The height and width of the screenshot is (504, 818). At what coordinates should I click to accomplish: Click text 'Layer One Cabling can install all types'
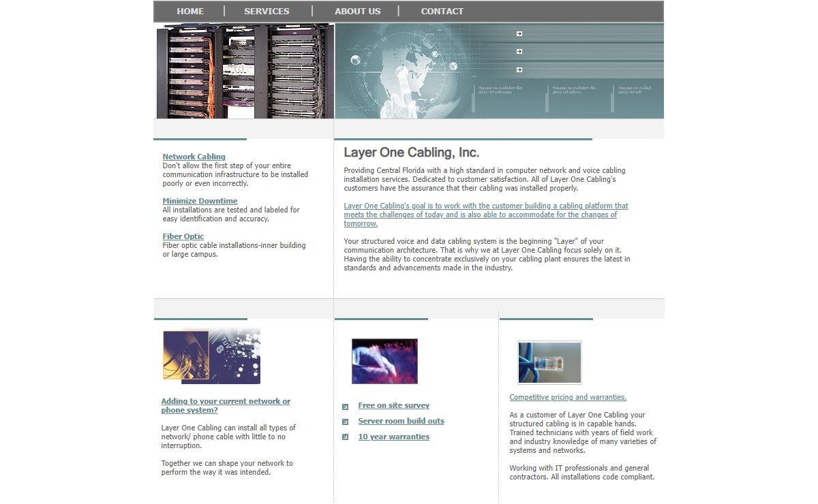(228, 437)
